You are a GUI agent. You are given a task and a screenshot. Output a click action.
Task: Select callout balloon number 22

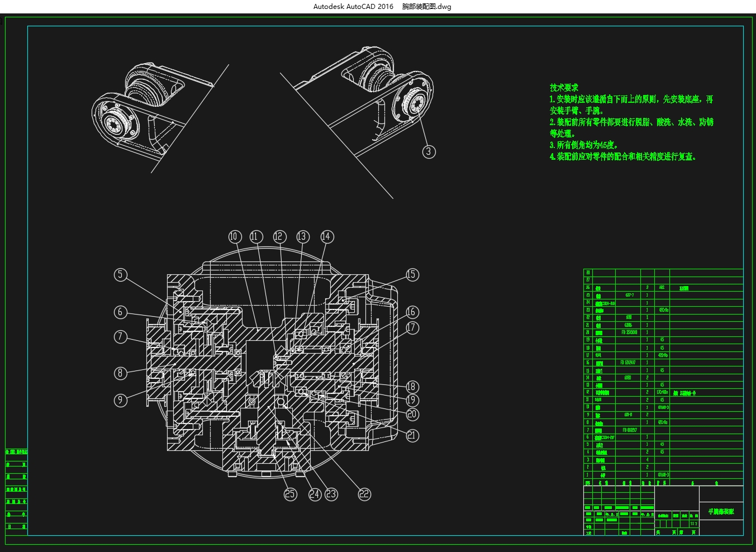364,494
